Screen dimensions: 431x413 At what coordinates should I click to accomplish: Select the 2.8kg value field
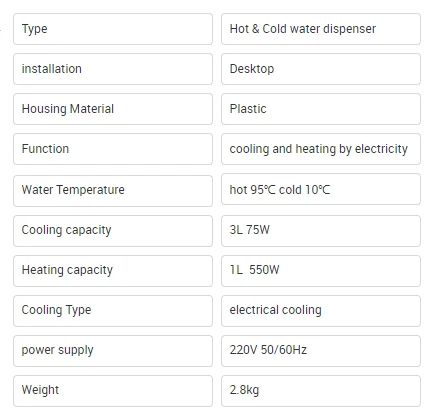(321, 390)
